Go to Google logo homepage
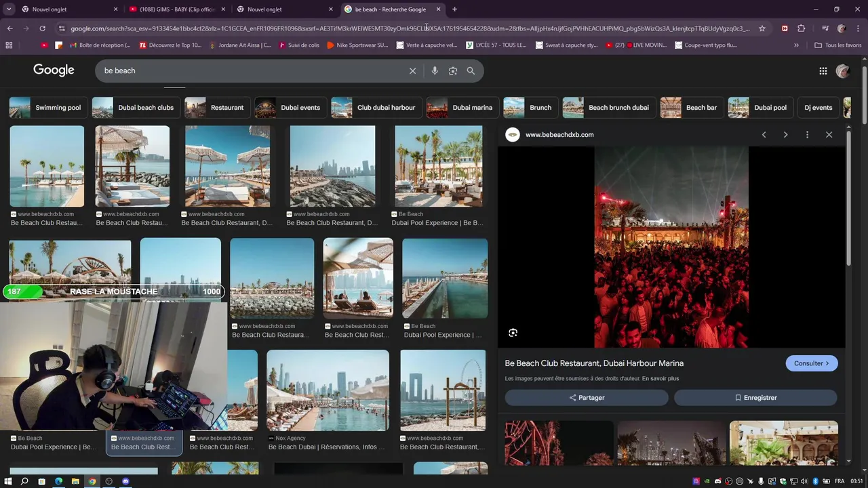This screenshot has width=868, height=488. tap(54, 70)
